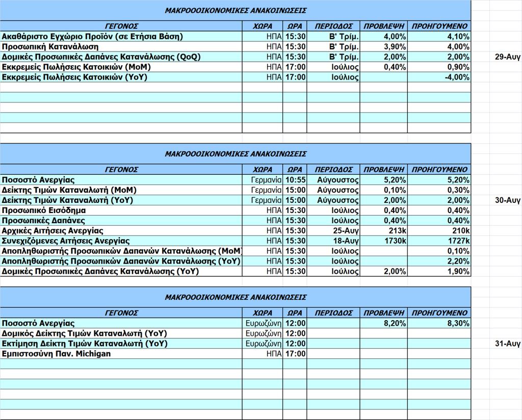Select previous value 0,30% for German CPI MoM
The width and height of the screenshot is (522, 420).
tap(439, 190)
